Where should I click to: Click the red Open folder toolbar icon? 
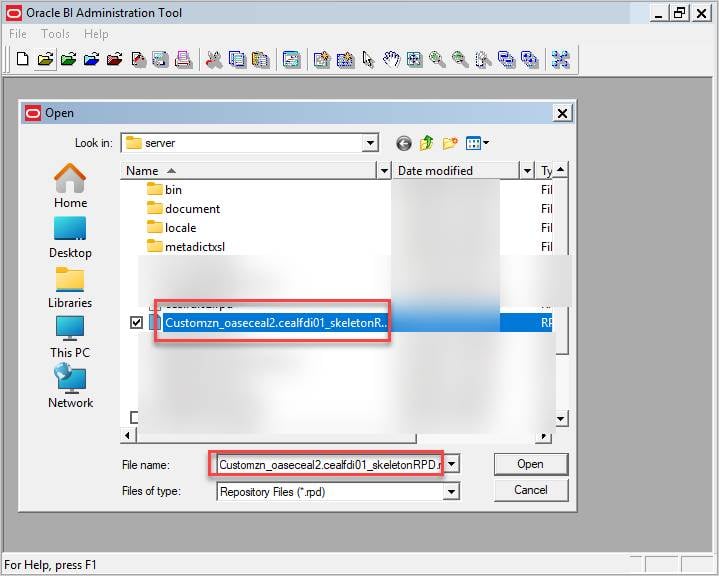114,59
